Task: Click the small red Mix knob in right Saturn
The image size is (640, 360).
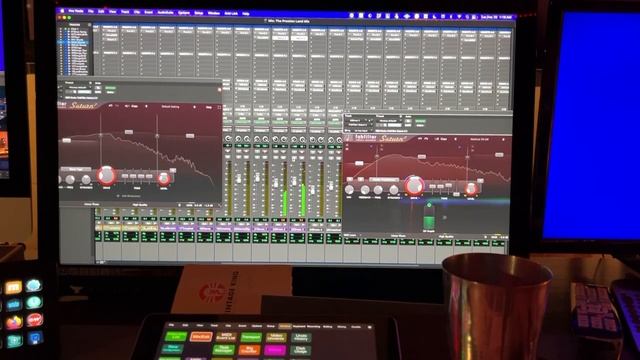Action: tap(471, 189)
